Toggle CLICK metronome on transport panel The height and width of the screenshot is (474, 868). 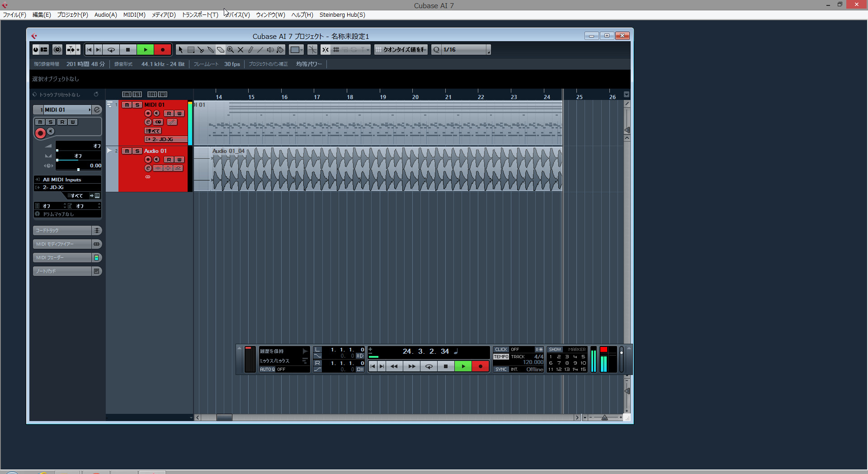tap(501, 350)
